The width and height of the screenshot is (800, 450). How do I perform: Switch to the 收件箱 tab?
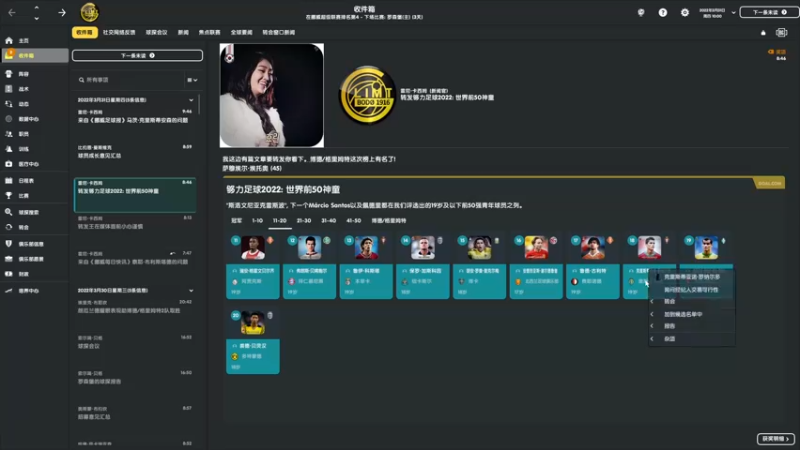point(85,32)
